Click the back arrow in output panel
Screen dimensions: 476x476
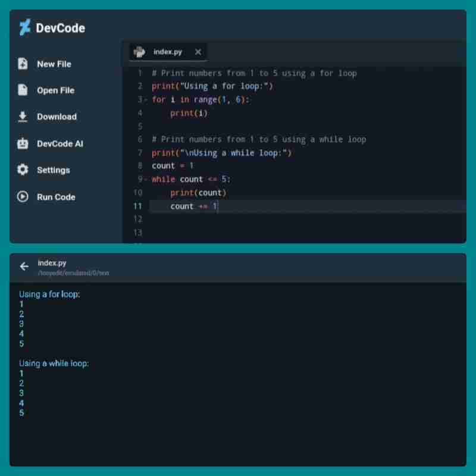pos(24,267)
